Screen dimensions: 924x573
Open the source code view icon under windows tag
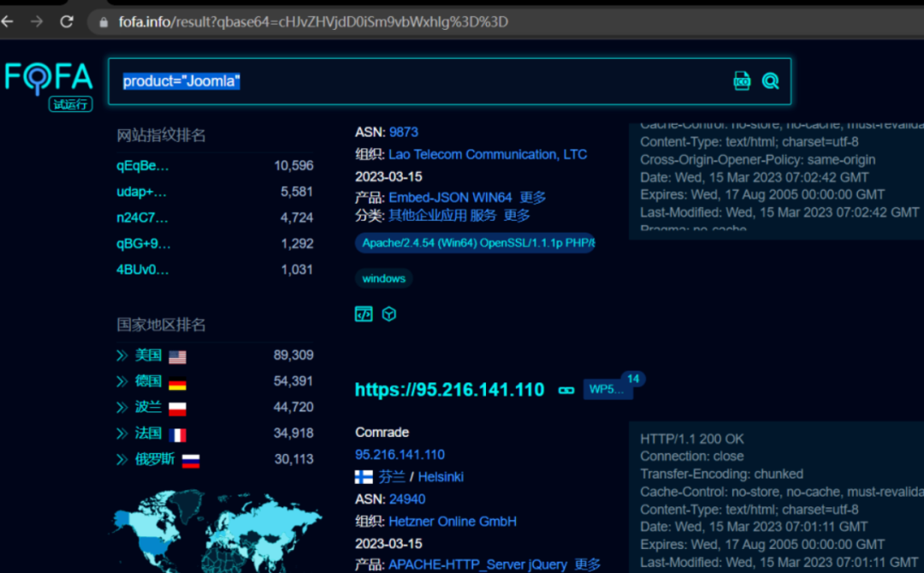point(364,314)
